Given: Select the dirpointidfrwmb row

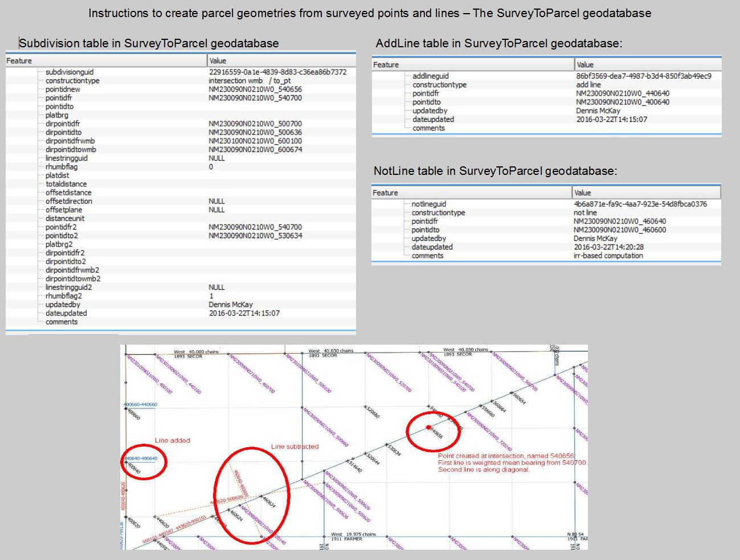Looking at the screenshot, I should click(181, 141).
